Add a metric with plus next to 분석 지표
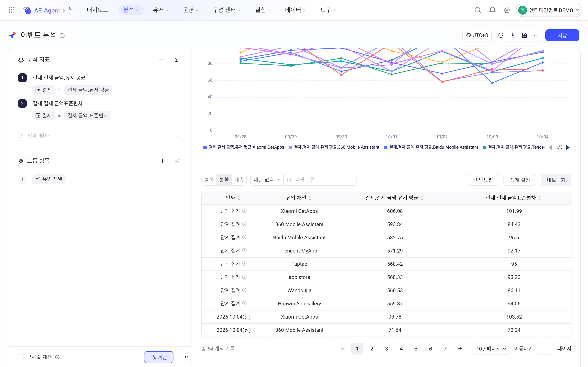Image resolution: width=588 pixels, height=367 pixels. (161, 60)
